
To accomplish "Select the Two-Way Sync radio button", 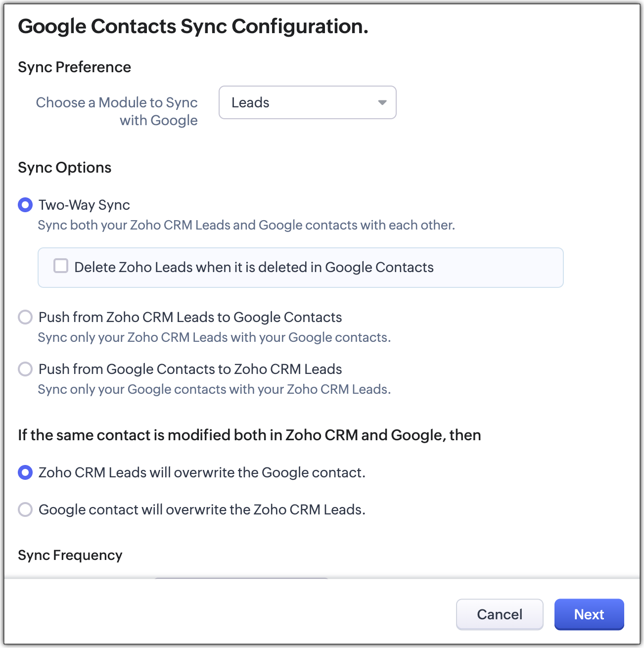I will tap(25, 205).
